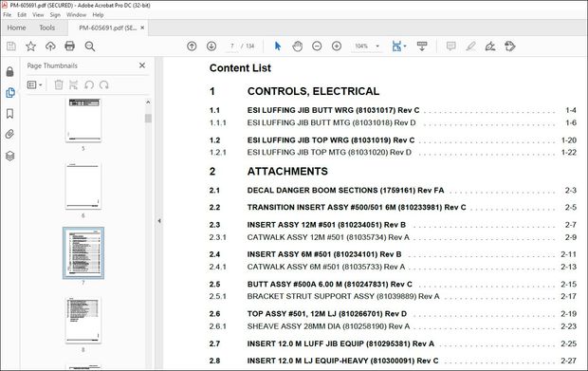Viewport: 588px width, 371px height.
Task: Click the stamp tool icon
Action: 510,46
